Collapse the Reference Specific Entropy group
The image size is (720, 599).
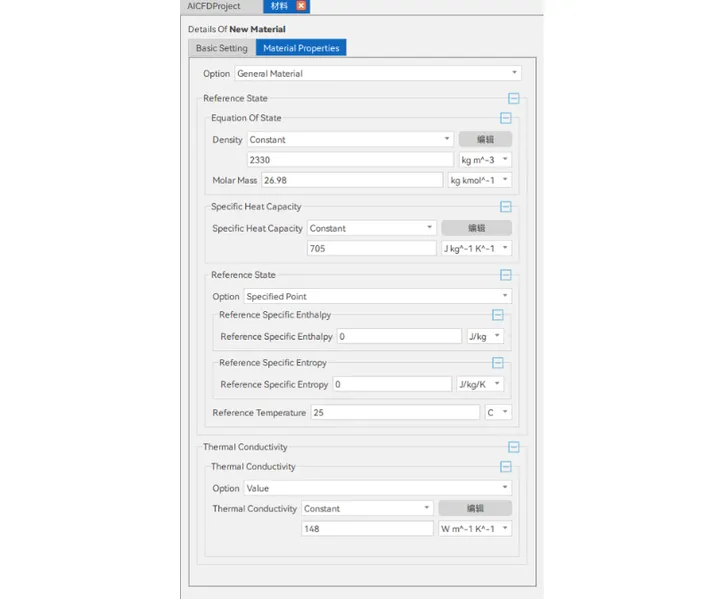[497, 363]
